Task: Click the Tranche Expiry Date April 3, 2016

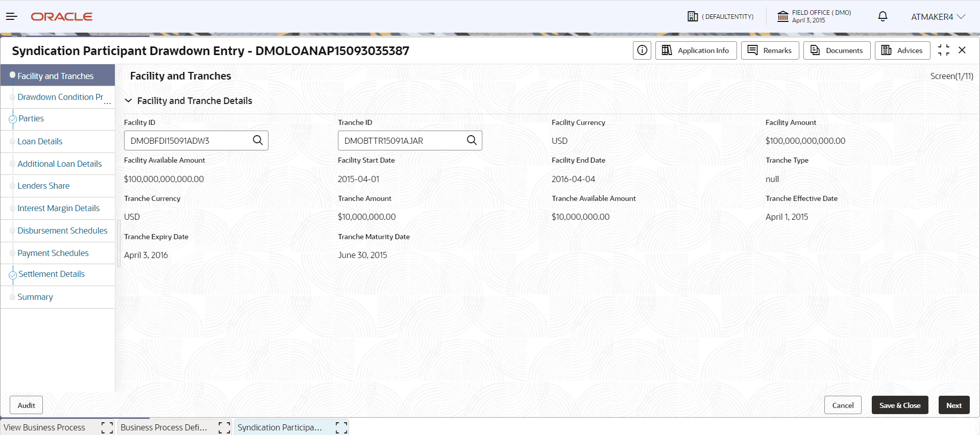Action: click(146, 255)
